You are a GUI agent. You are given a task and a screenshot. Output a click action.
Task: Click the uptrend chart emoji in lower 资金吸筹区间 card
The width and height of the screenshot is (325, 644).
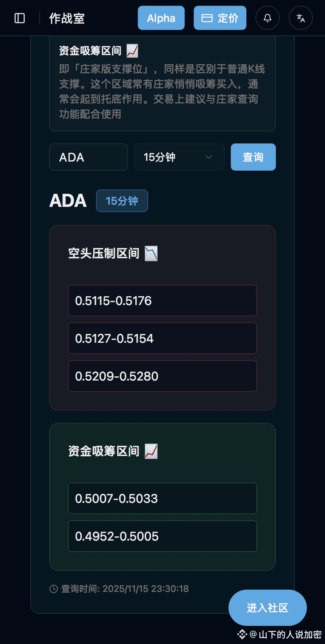tap(151, 451)
